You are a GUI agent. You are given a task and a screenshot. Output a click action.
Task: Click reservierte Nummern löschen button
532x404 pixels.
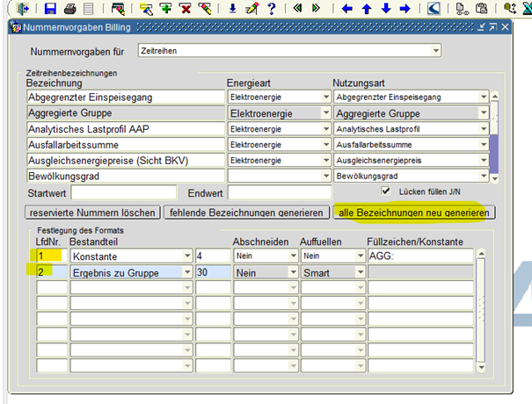[93, 213]
